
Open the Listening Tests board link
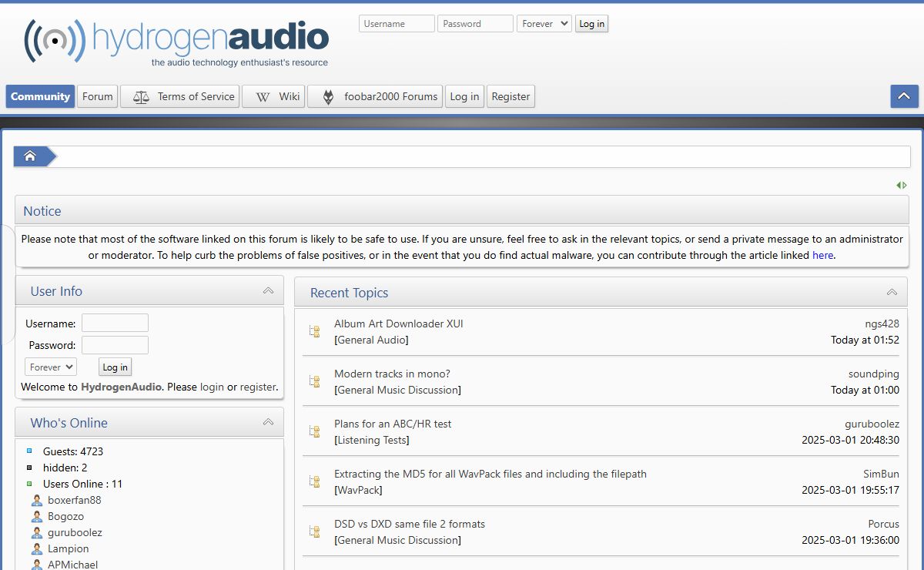tap(371, 440)
